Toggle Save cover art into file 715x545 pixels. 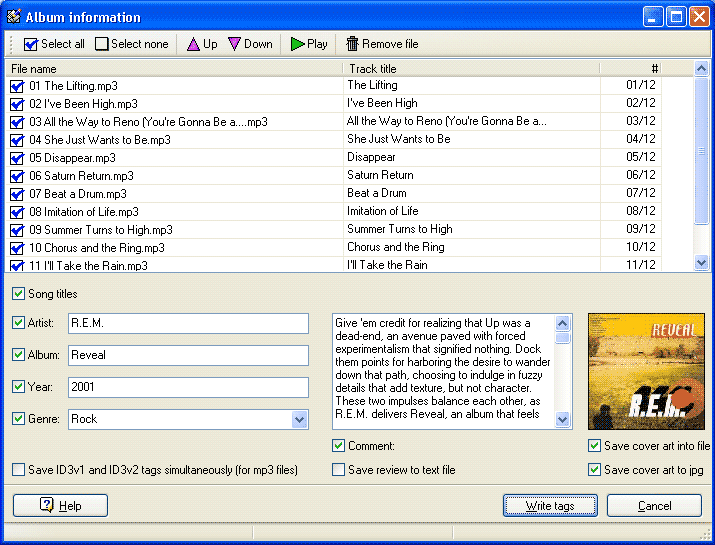[594, 446]
